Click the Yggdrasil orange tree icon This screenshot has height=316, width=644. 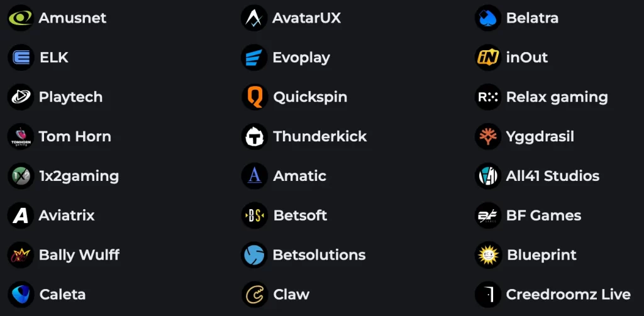point(488,136)
